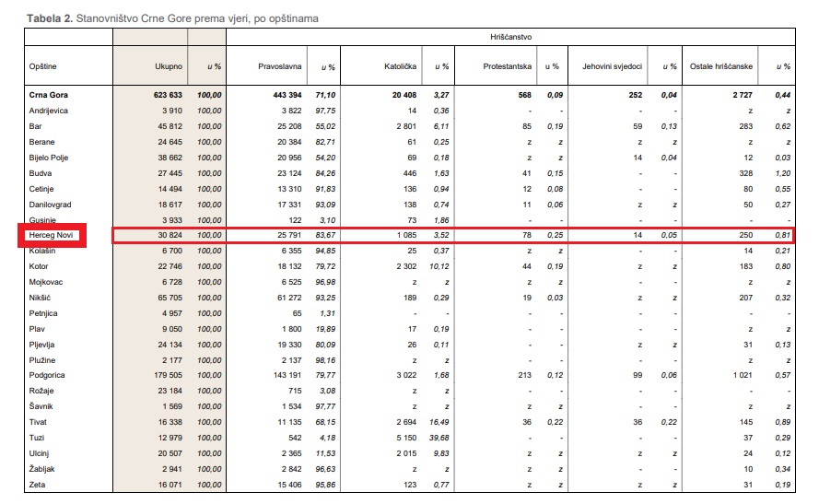This screenshot has height=504, width=819.
Task: Click the highlighted Herceg Novi row label
Action: pos(50,236)
